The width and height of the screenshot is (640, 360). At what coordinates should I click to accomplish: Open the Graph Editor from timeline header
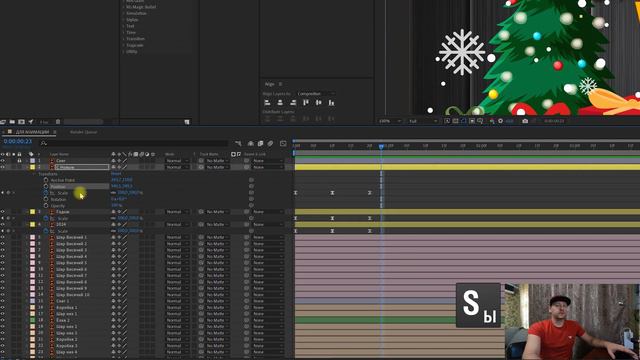pos(283,143)
